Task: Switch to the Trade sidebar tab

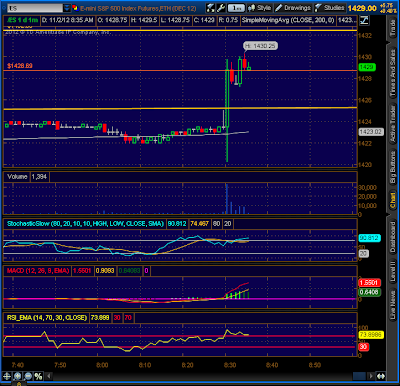Action: (393, 28)
